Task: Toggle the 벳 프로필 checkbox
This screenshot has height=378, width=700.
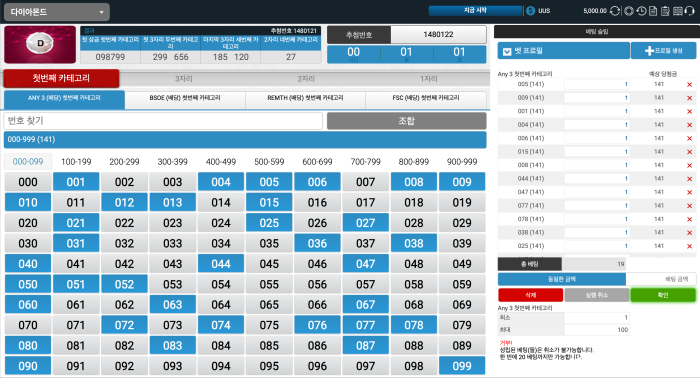Action: tap(507, 51)
